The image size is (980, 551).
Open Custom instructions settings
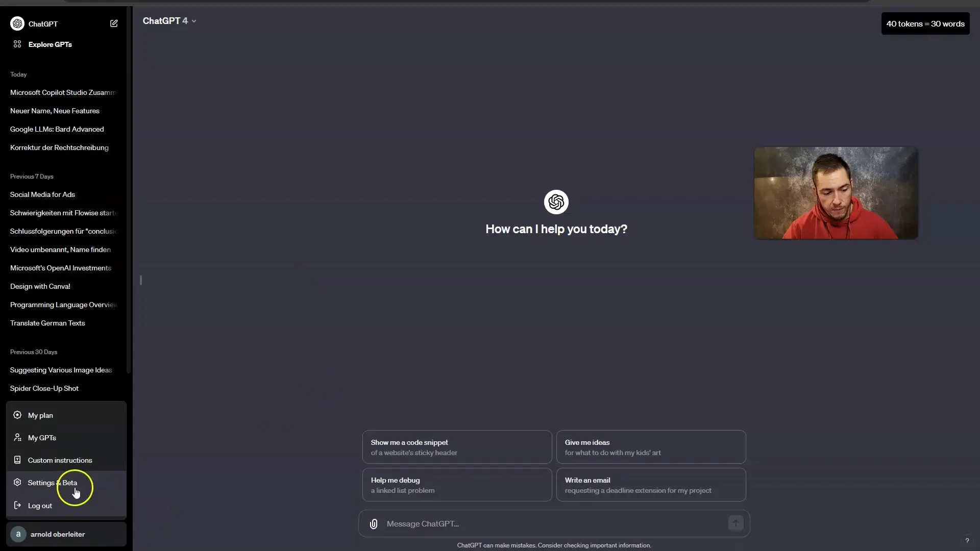(60, 460)
